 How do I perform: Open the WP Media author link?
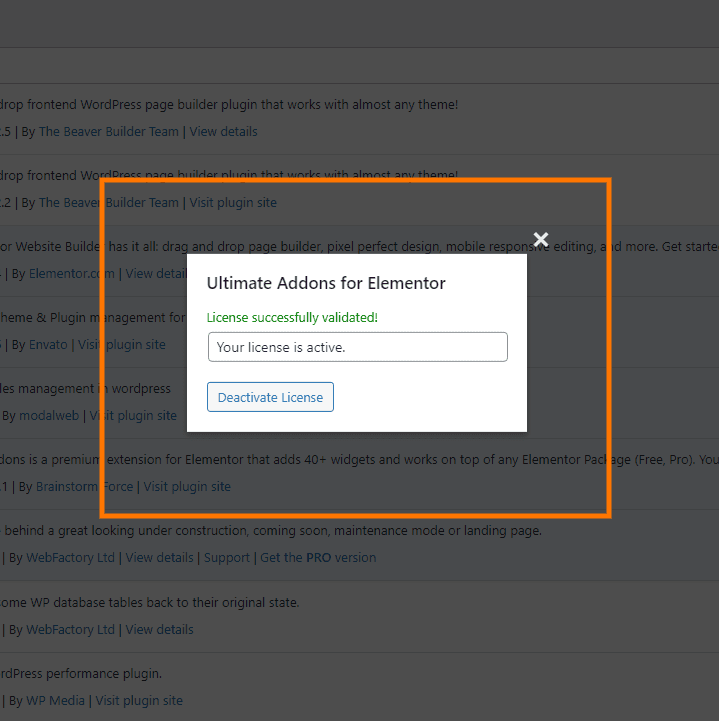[x=56, y=700]
